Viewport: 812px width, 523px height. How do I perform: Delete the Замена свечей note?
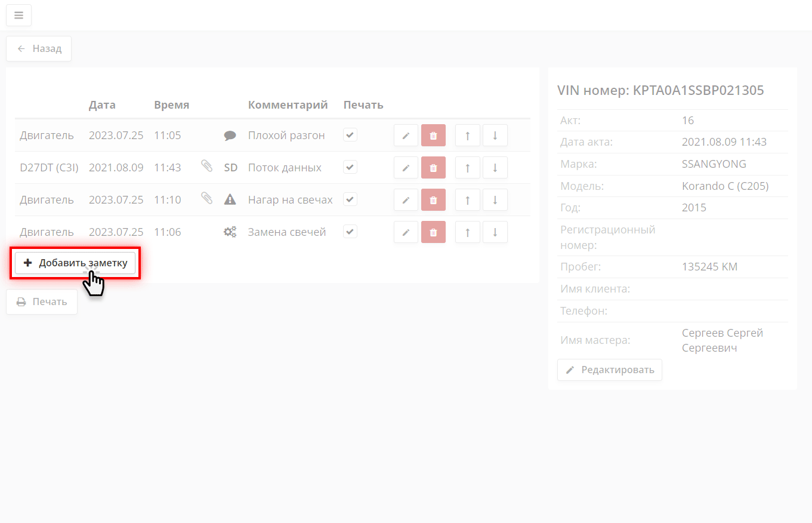click(433, 232)
